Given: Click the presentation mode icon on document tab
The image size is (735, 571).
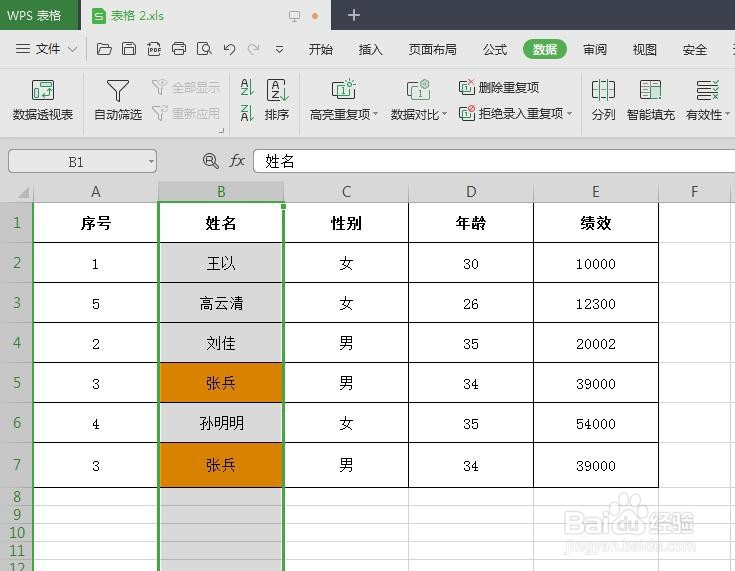Looking at the screenshot, I should [x=294, y=16].
